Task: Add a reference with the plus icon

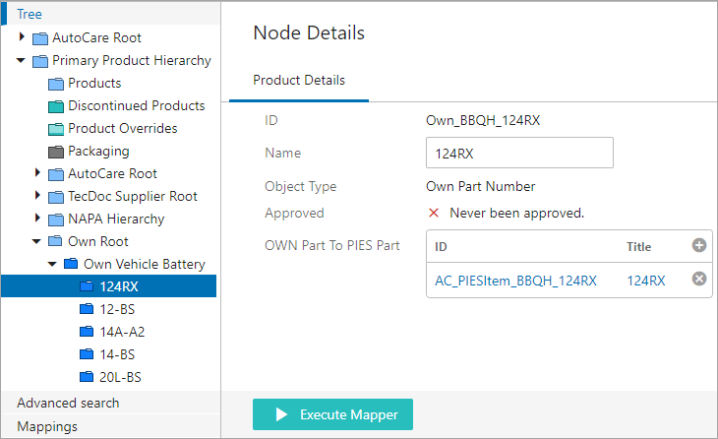Action: [699, 245]
